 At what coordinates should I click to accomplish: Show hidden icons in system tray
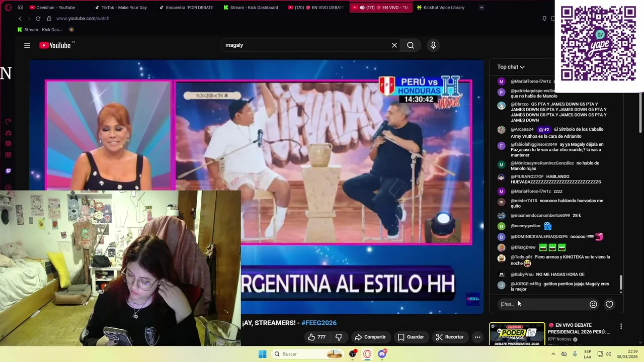[553, 354]
